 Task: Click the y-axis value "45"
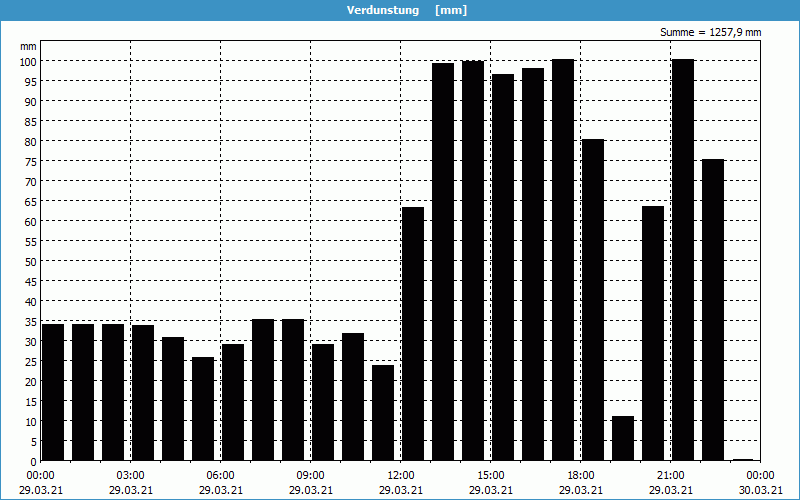pos(31,282)
